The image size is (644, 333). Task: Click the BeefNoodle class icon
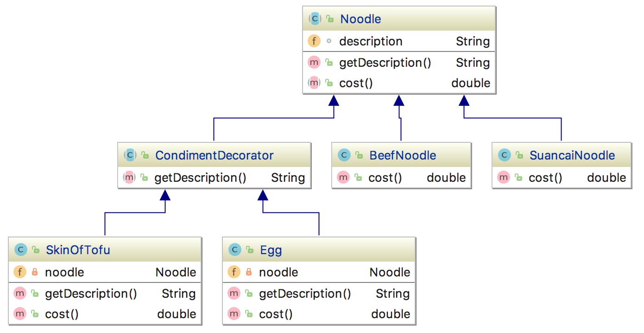pos(344,155)
